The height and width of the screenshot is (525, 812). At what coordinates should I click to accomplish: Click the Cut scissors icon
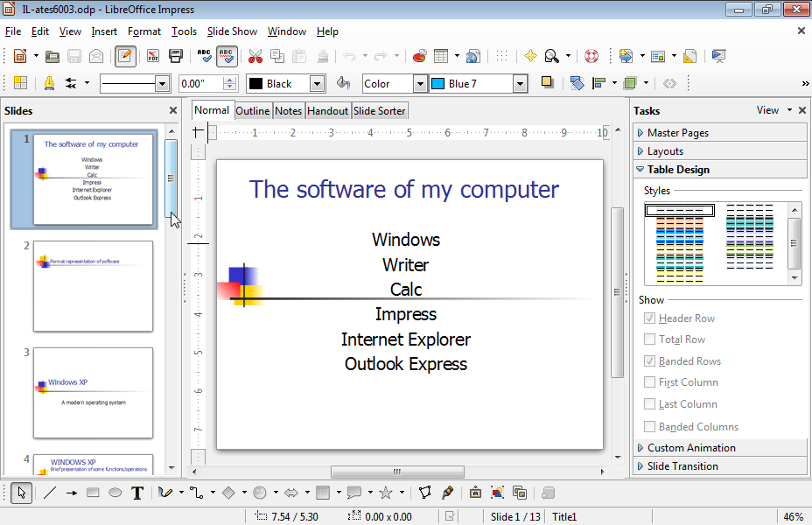tap(255, 56)
